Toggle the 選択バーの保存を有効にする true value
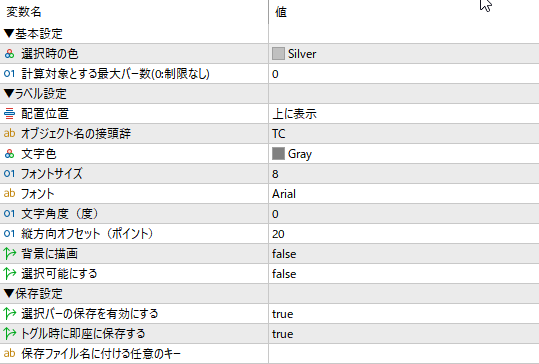 point(404,314)
